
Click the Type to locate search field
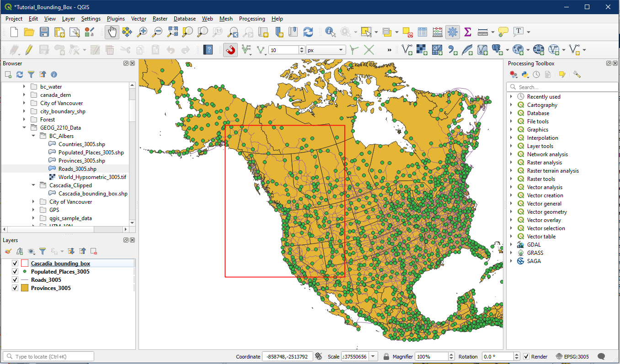coord(48,357)
